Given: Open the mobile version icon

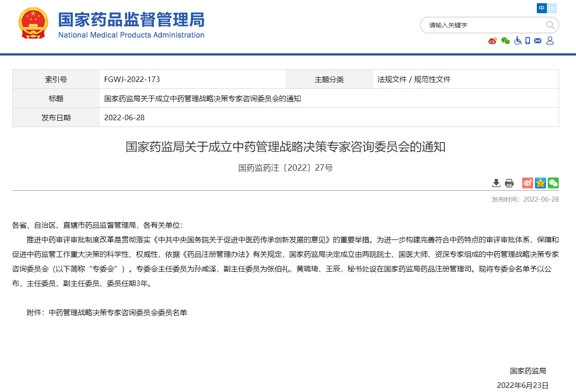Looking at the screenshot, I should 528,41.
